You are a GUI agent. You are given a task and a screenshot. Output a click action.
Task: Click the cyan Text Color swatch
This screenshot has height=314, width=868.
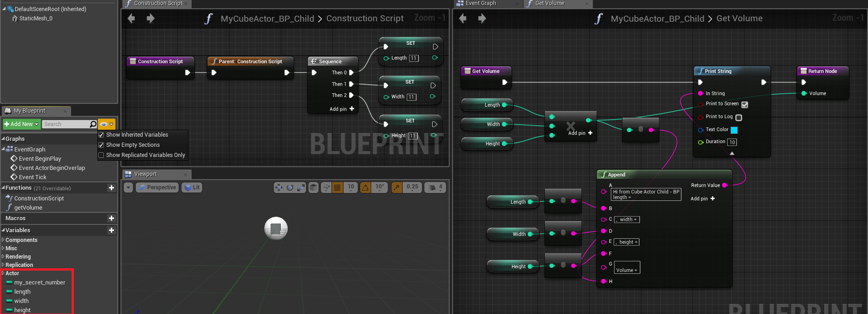(x=734, y=130)
